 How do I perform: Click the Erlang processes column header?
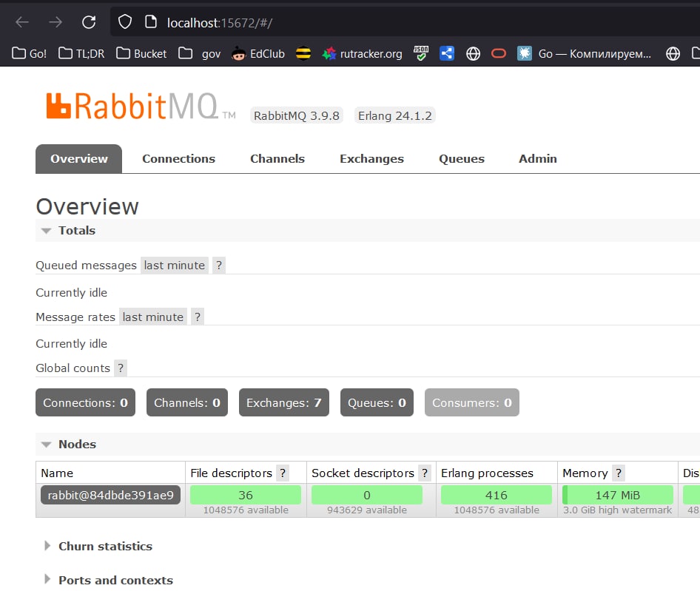[487, 473]
